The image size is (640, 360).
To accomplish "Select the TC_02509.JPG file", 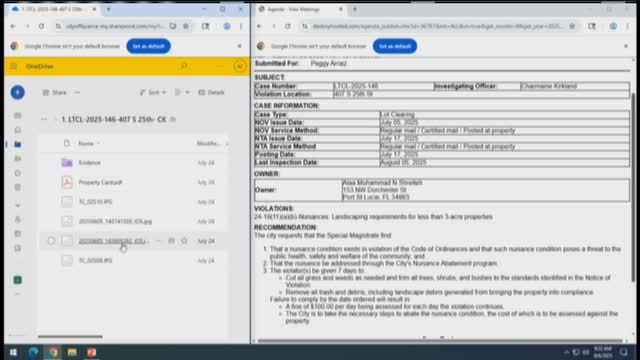I will pyautogui.click(x=96, y=260).
